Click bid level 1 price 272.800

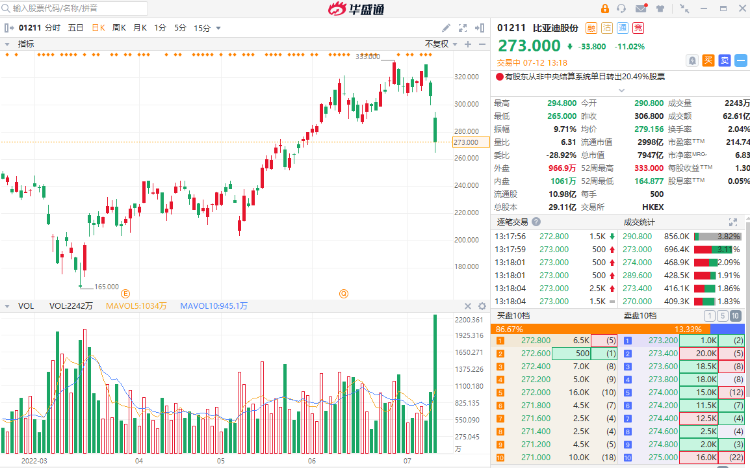click(536, 340)
